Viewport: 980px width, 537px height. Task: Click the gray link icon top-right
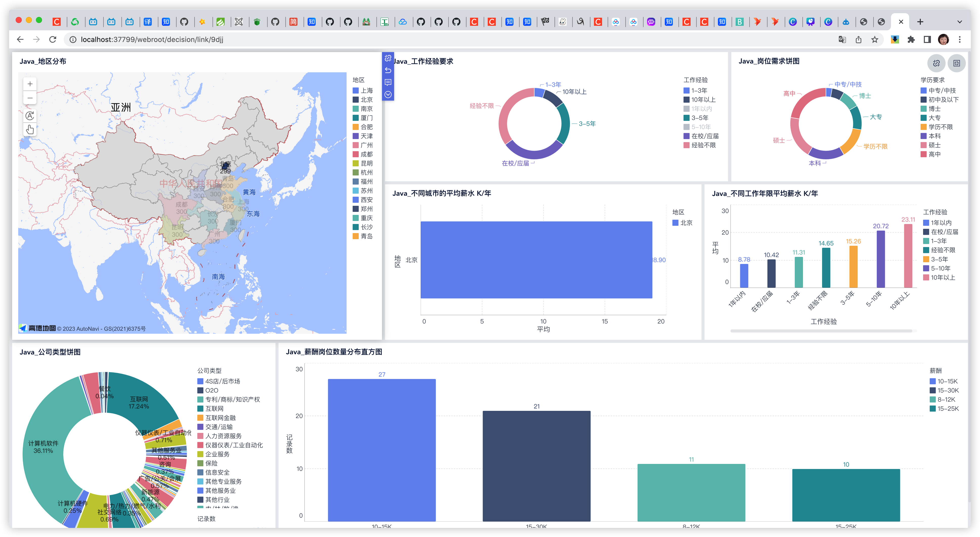[x=936, y=63]
